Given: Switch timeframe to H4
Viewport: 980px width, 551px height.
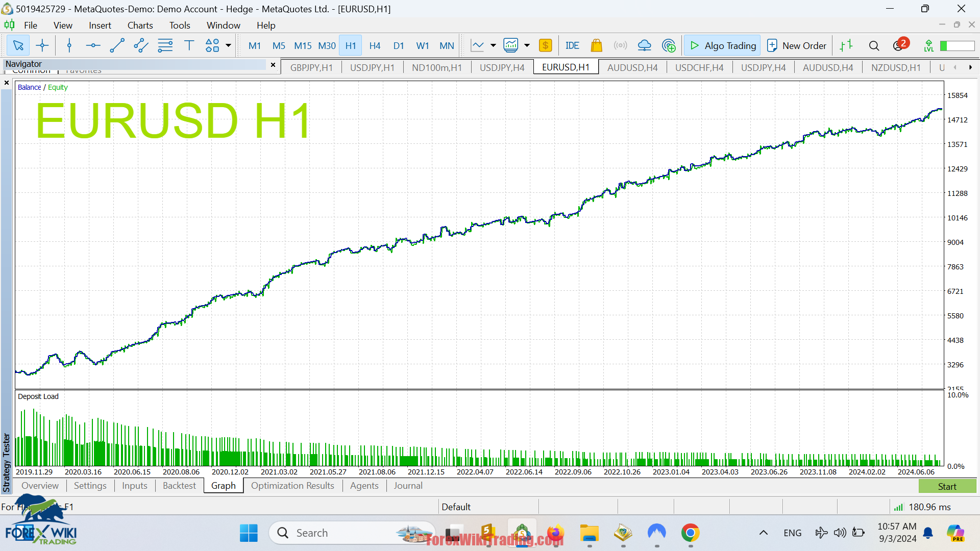Looking at the screenshot, I should coord(375,46).
